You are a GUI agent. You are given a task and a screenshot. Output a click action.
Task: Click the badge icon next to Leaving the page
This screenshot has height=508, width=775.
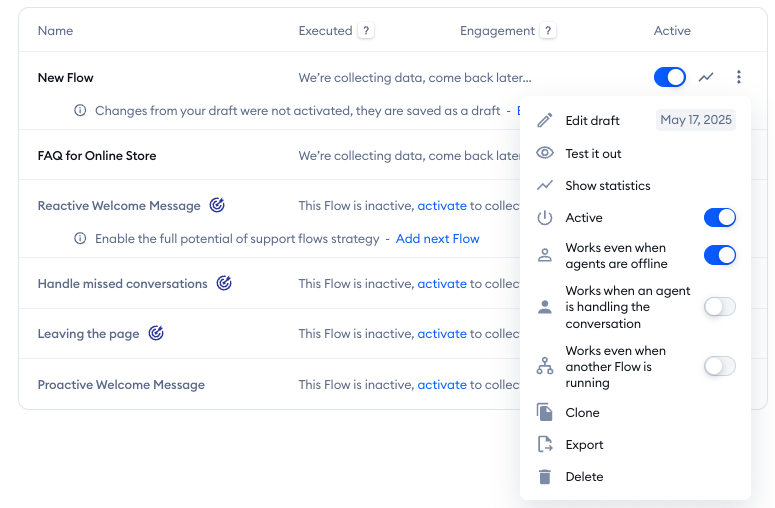click(156, 334)
